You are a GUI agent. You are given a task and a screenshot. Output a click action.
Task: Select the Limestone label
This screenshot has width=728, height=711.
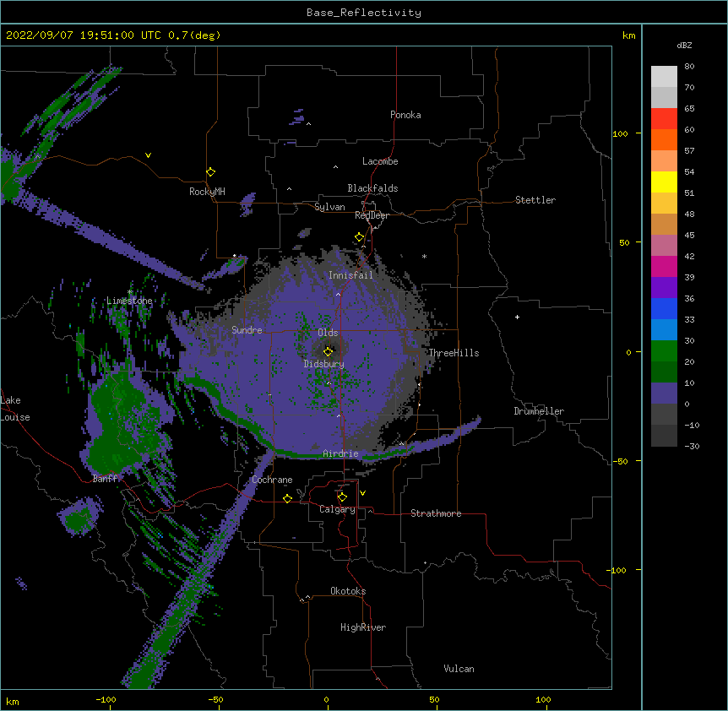pyautogui.click(x=129, y=301)
